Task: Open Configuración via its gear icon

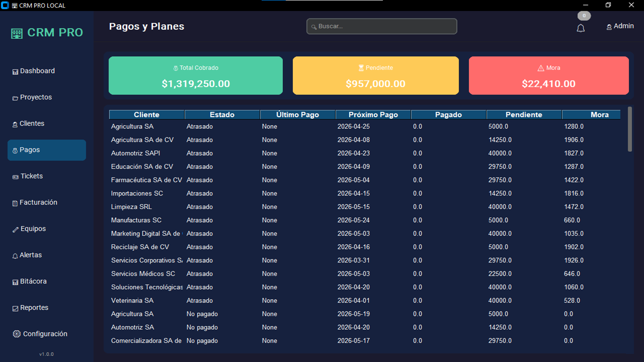Action: coord(17,334)
